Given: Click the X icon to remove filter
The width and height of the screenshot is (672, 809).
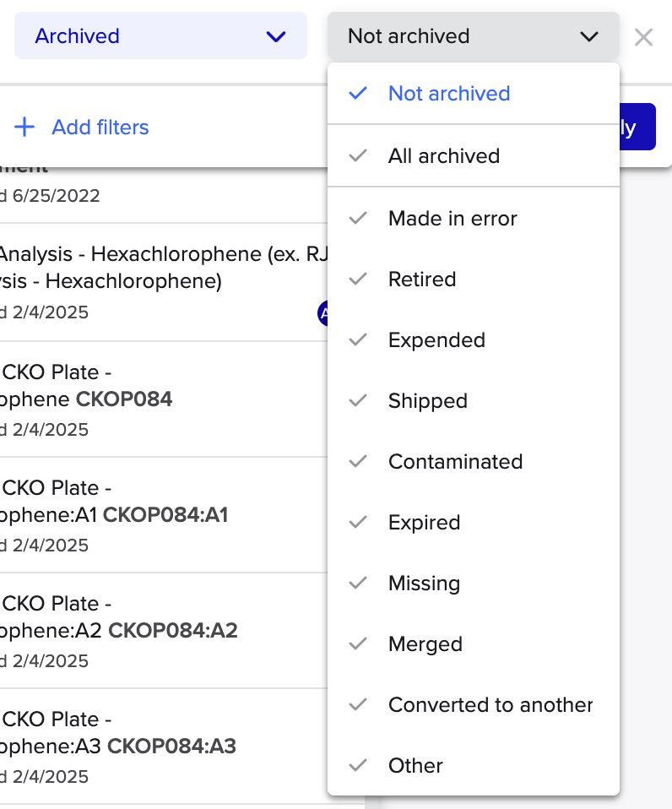Looking at the screenshot, I should 643,36.
